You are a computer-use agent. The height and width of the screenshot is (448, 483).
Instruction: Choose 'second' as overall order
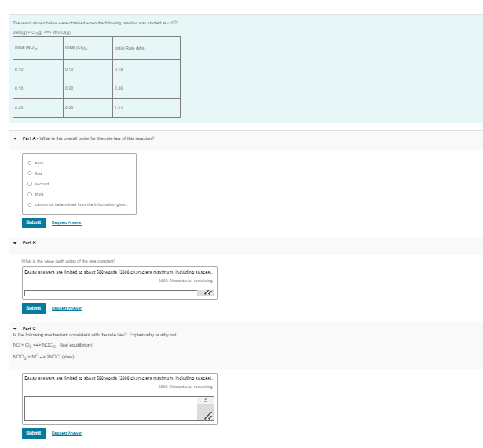(30, 184)
